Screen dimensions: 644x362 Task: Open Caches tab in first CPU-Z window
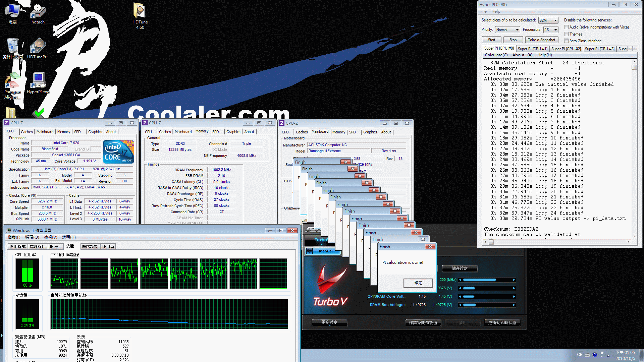(x=27, y=132)
